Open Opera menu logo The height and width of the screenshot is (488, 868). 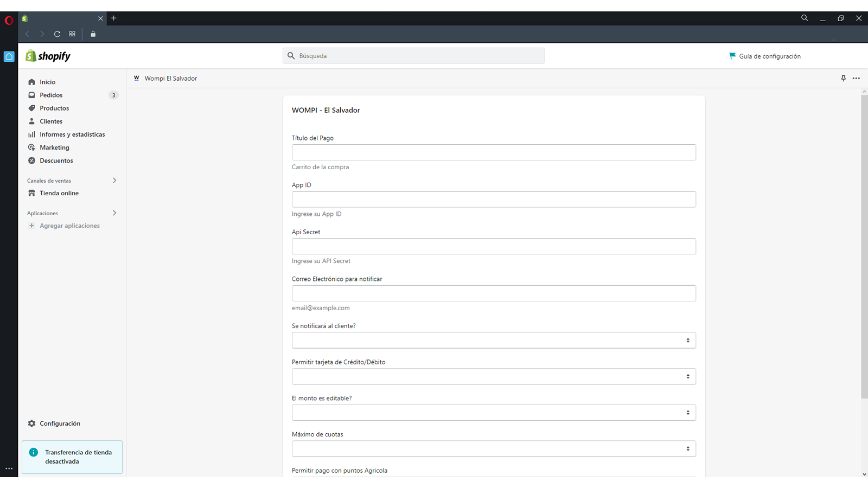[9, 21]
